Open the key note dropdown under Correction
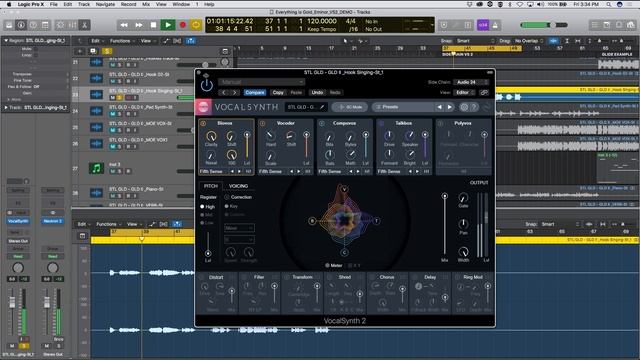This screenshot has width=640, height=360. pyautogui.click(x=239, y=239)
